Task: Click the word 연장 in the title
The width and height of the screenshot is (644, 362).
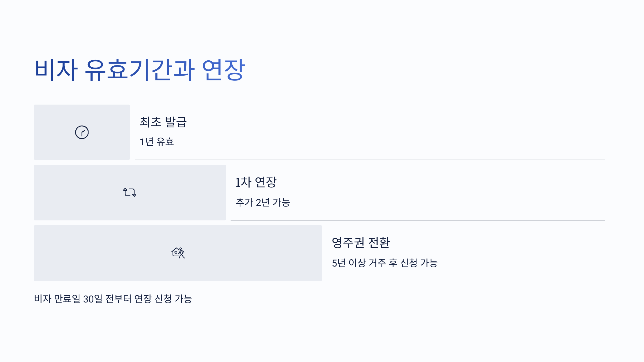Action: click(224, 70)
